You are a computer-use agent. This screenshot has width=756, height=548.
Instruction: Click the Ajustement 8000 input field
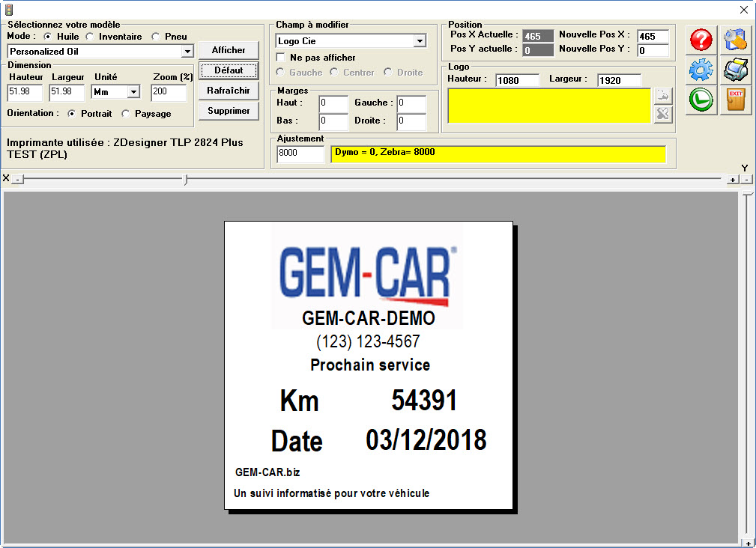click(300, 154)
